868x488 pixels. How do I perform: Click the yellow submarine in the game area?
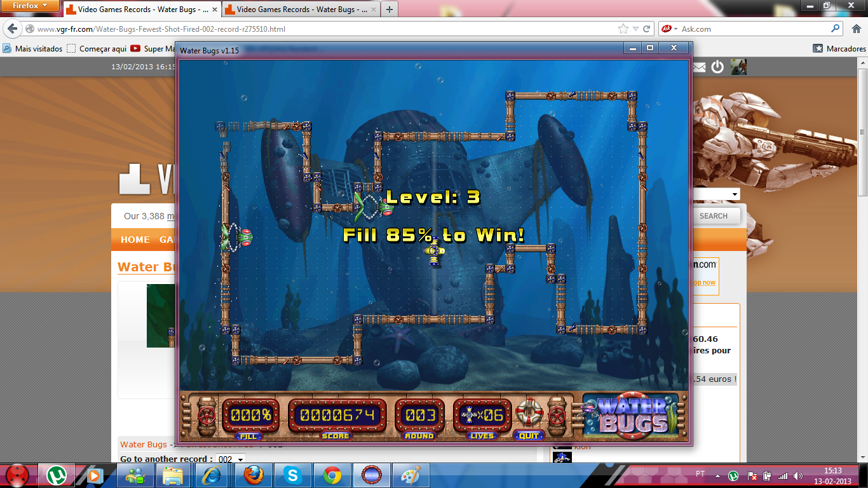(x=434, y=251)
